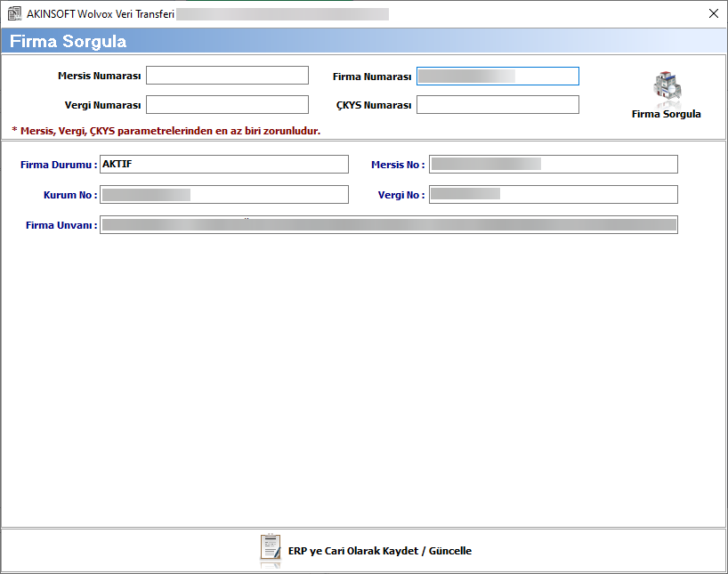The height and width of the screenshot is (574, 728).
Task: Click the Kurum No result field
Action: [224, 195]
